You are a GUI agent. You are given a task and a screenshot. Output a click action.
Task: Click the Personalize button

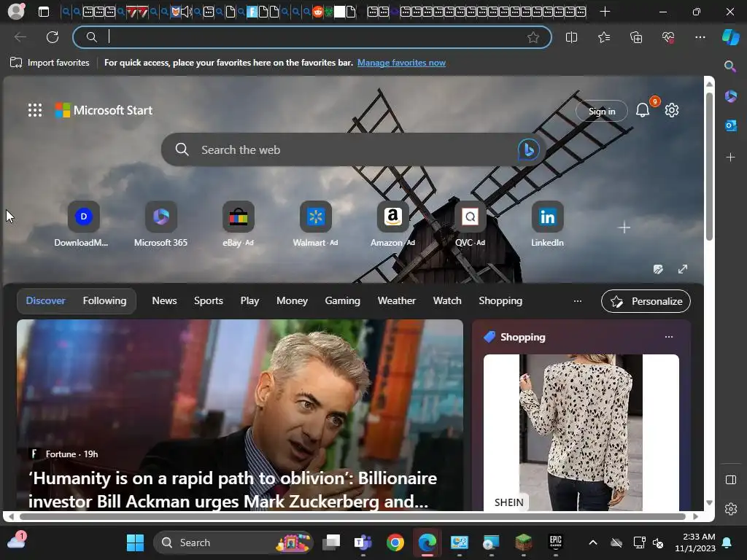[x=646, y=301]
